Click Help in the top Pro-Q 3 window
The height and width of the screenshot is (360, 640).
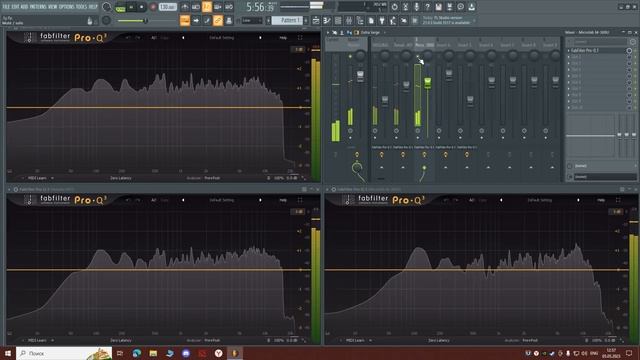tap(283, 38)
